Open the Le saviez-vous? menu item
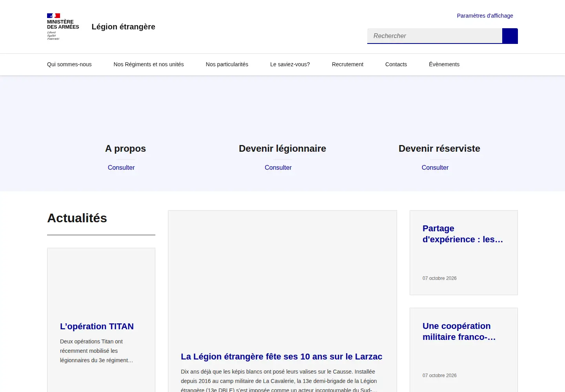The width and height of the screenshot is (565, 392). tap(290, 64)
